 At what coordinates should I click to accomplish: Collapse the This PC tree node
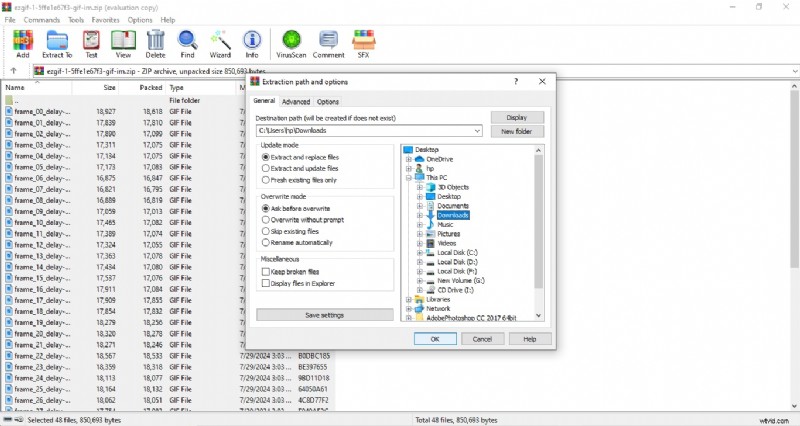408,178
